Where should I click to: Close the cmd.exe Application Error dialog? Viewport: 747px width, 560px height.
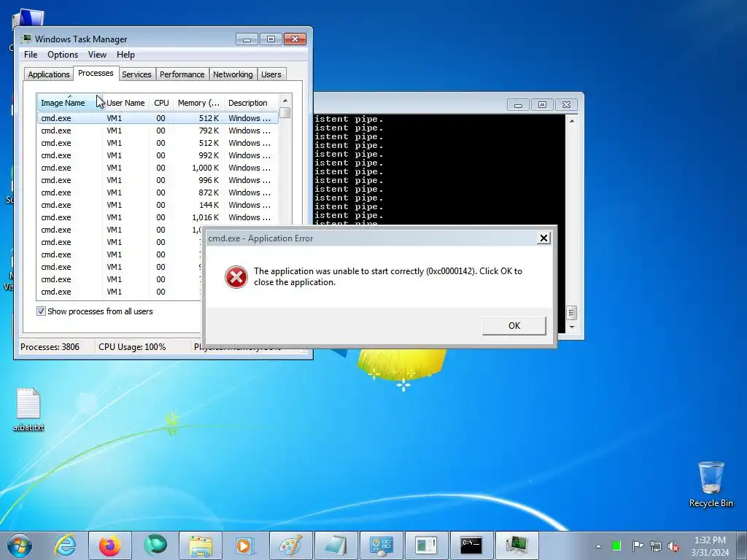pos(543,238)
